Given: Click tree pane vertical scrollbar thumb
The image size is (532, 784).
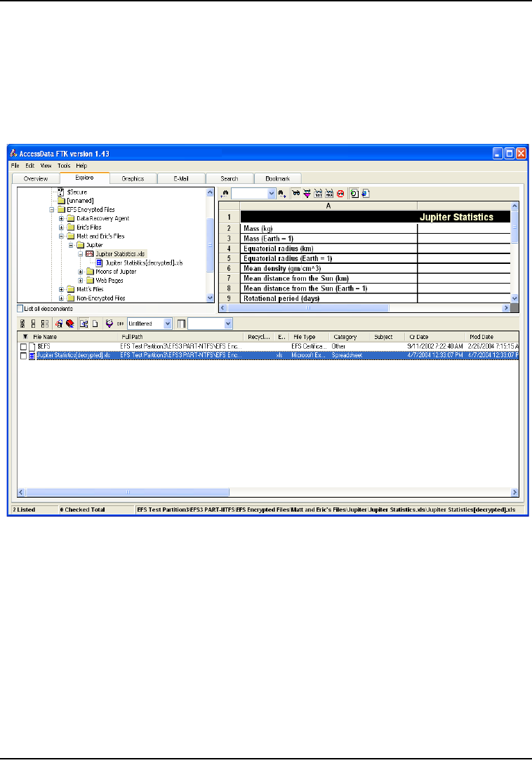Looking at the screenshot, I should (210, 244).
